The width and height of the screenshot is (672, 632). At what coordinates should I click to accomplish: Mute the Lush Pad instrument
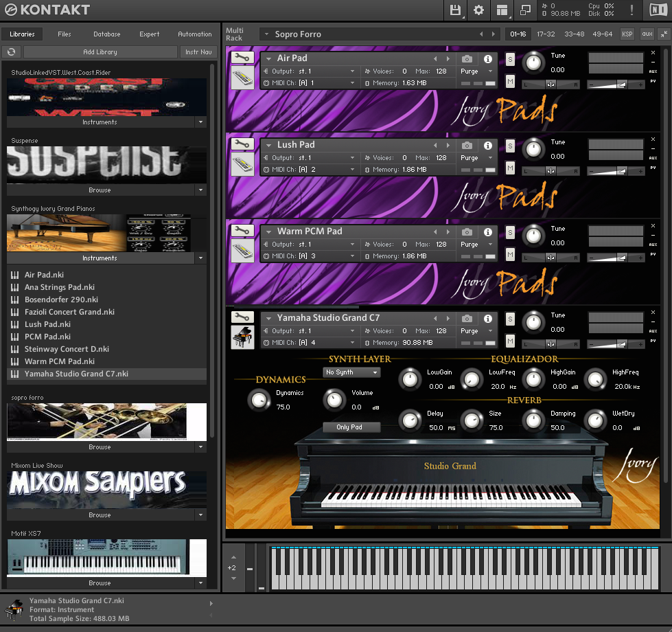click(x=510, y=168)
